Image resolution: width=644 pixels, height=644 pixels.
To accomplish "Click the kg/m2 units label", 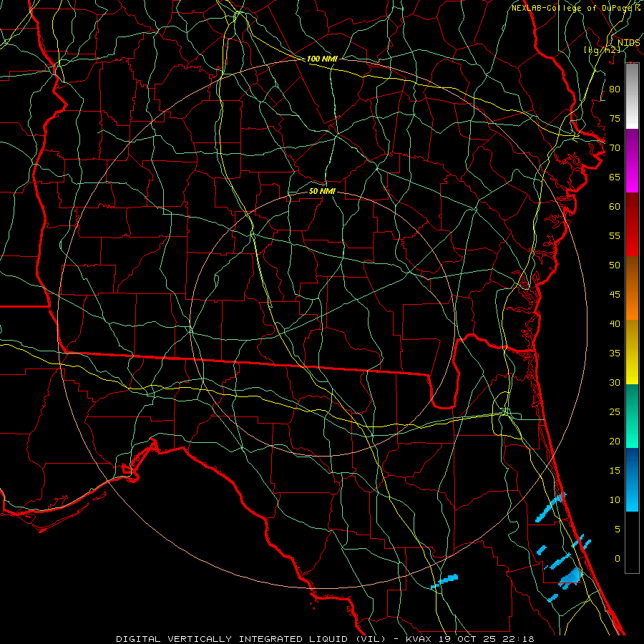I will pos(602,49).
